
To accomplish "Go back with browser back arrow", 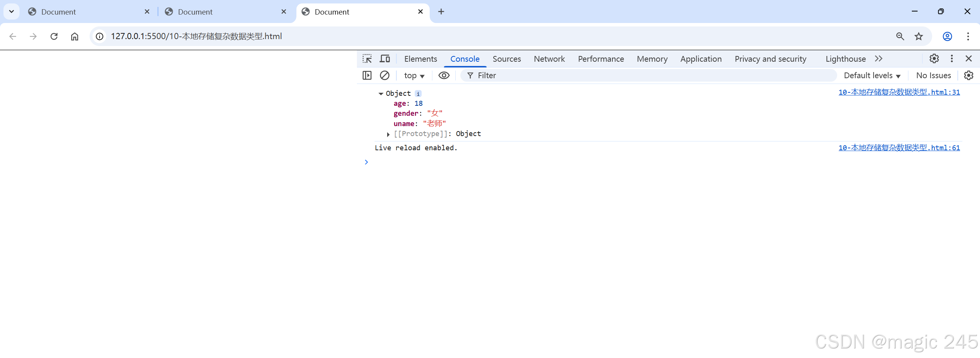I will tap(13, 36).
